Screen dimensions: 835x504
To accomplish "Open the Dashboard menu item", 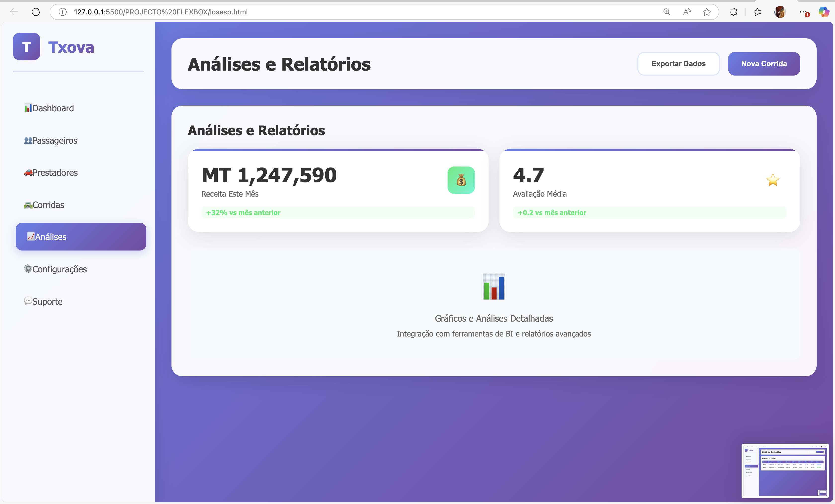I will 53,108.
